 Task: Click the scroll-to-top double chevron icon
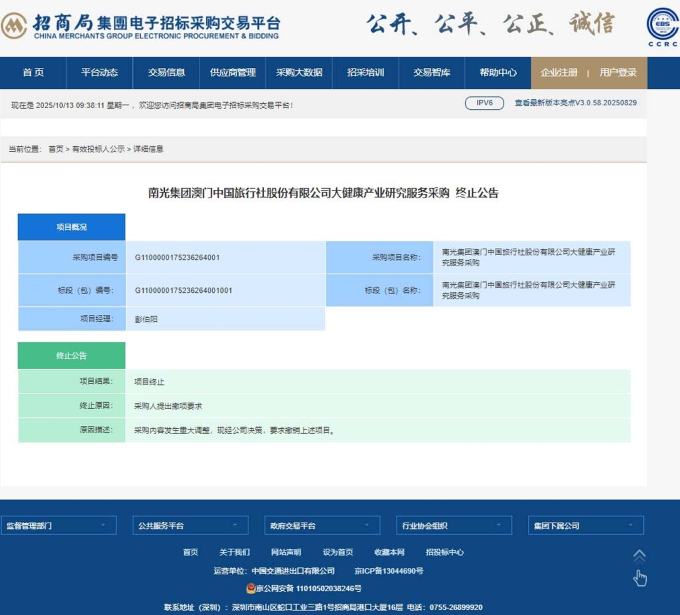(x=639, y=555)
